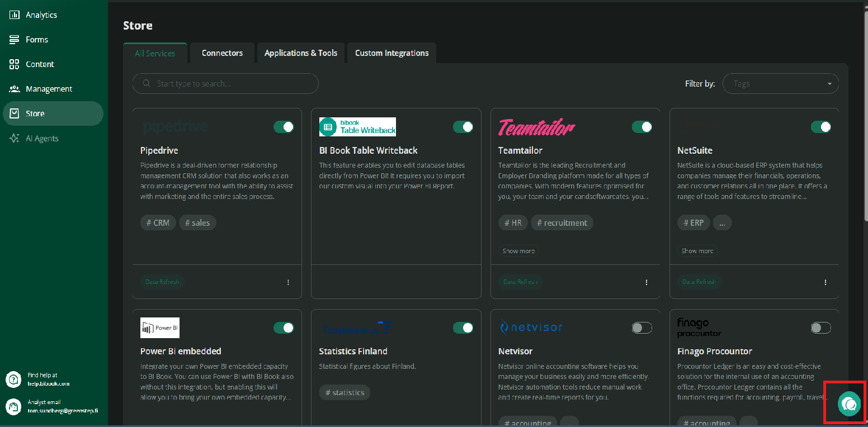Disable the BI Book Table Writeback toggle
Screen dimensions: 868x427
coord(463,127)
